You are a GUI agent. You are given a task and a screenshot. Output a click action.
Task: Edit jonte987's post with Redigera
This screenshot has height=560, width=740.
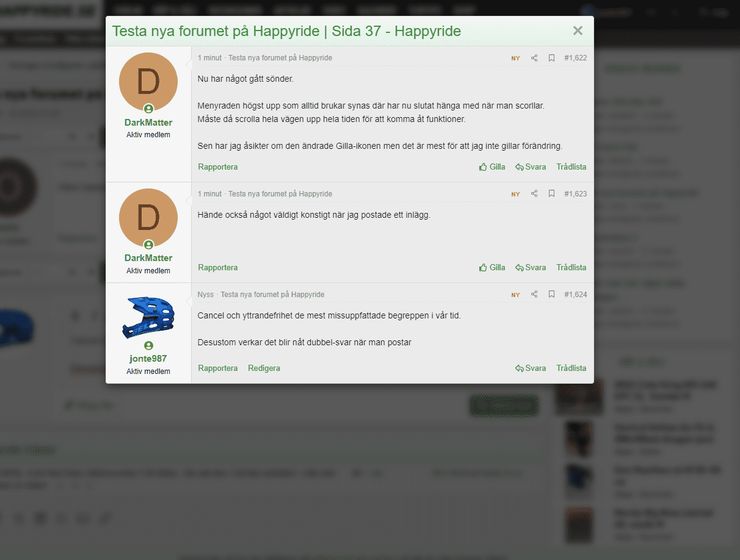coord(264,368)
